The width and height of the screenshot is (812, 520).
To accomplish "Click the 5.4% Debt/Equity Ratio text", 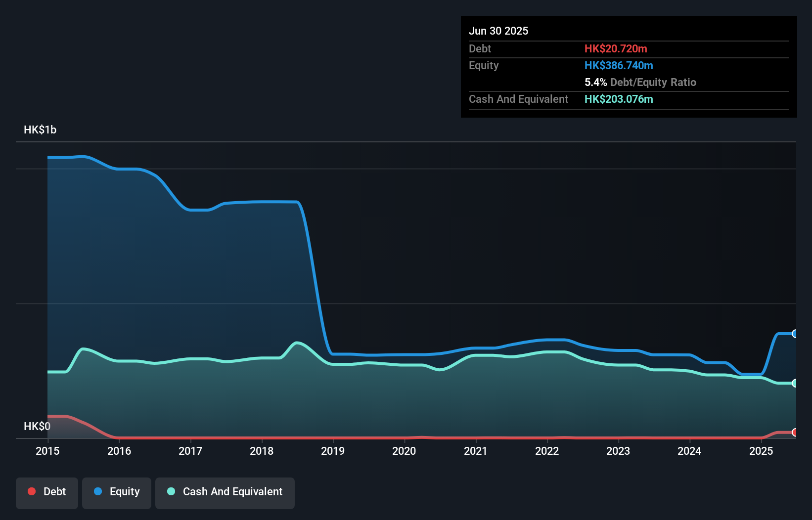I will (x=640, y=82).
